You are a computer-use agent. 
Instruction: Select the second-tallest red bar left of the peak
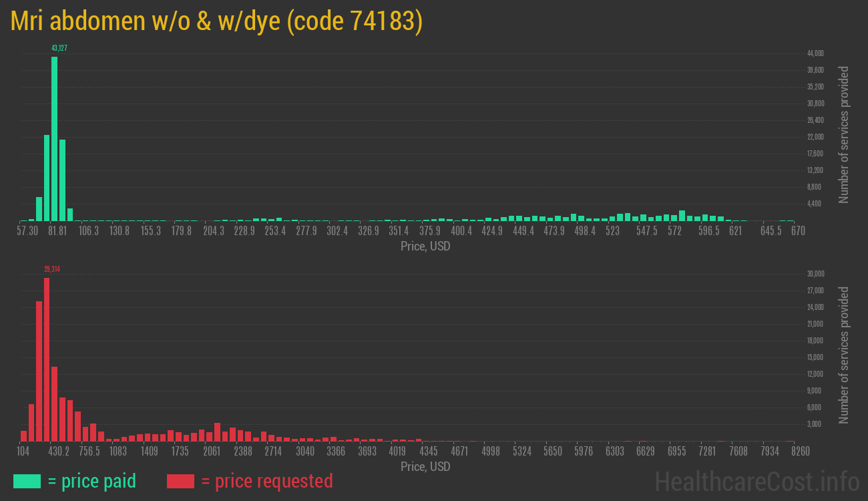click(39, 371)
